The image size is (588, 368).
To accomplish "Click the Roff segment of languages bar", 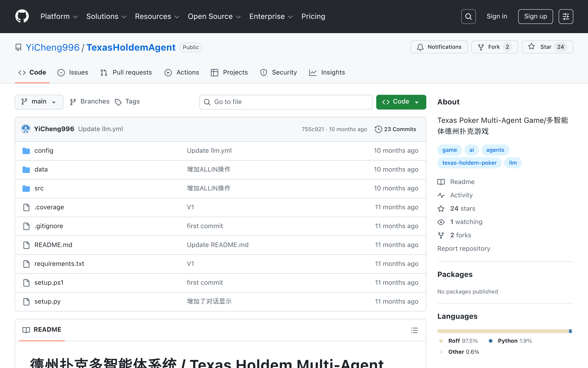I will coord(503,331).
